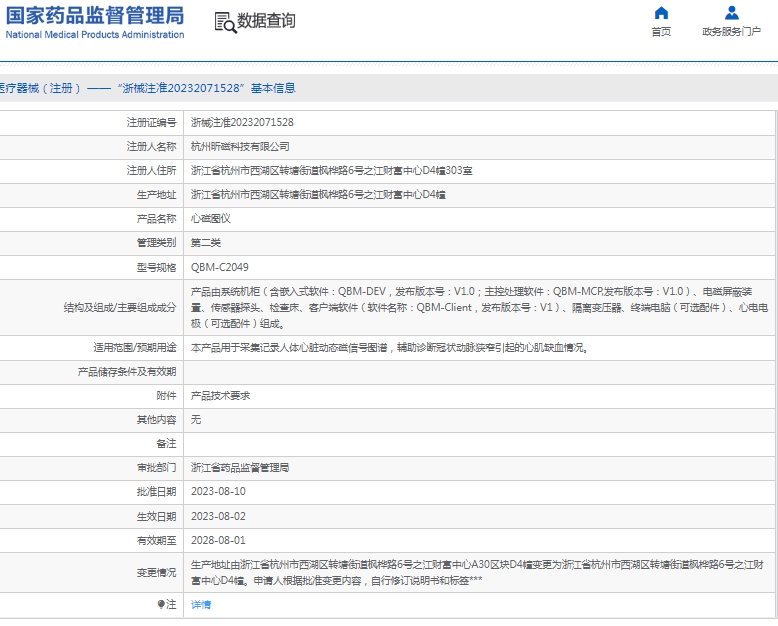778x626 pixels.
Task: Click the National Medical Products Administration text
Action: click(95, 35)
